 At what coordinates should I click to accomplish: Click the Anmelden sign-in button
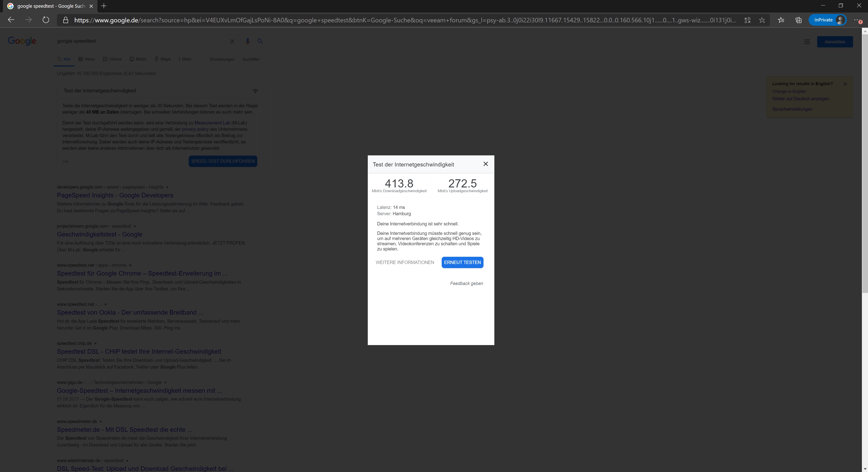[835, 42]
